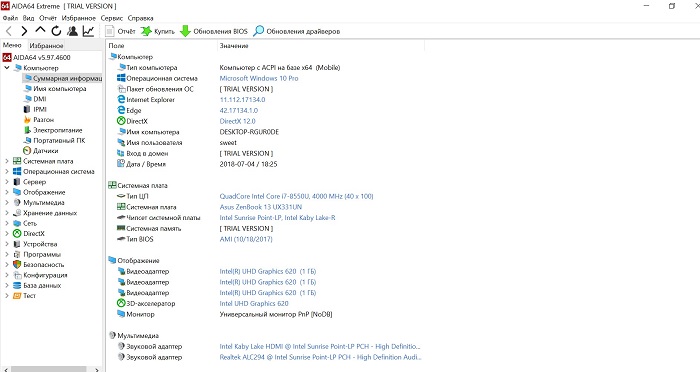The image size is (700, 372).
Task: Expand the Системная плата tree node
Action: click(7, 161)
